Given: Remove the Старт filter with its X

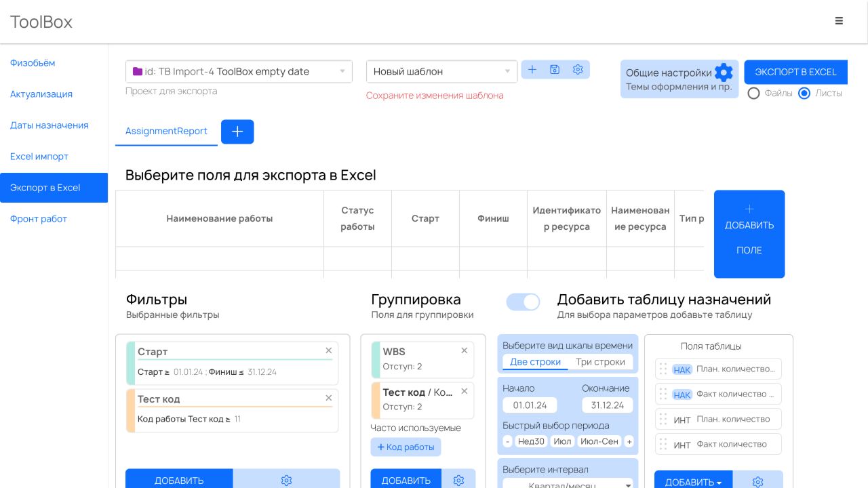Looking at the screenshot, I should tap(329, 350).
